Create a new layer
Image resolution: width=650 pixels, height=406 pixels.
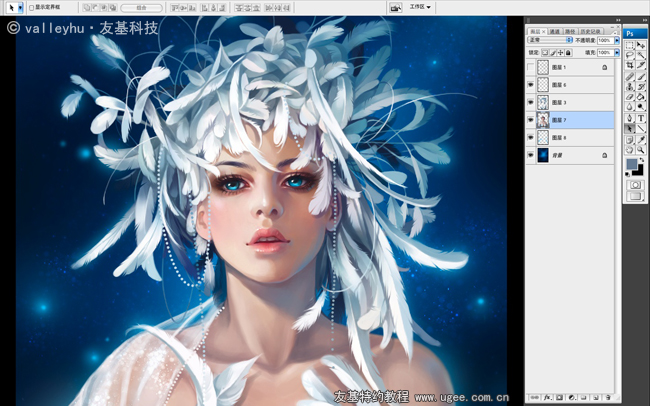click(x=596, y=398)
